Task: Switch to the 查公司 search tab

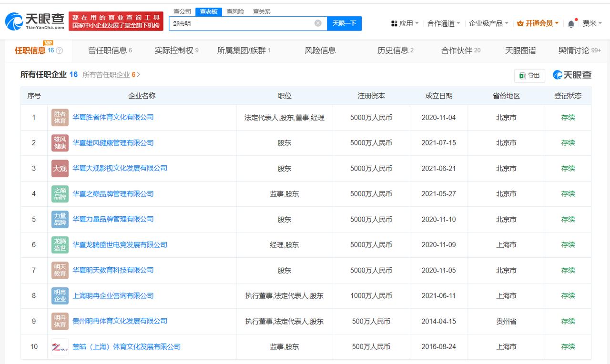Action: (x=182, y=12)
